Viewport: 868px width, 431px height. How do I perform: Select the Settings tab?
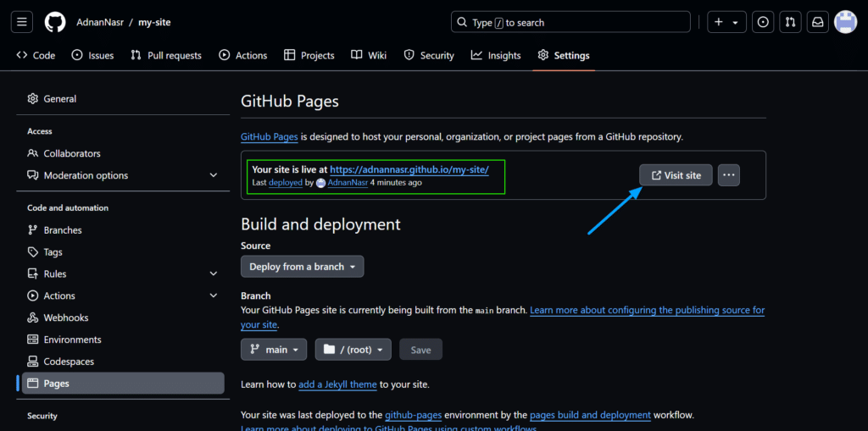pos(564,55)
